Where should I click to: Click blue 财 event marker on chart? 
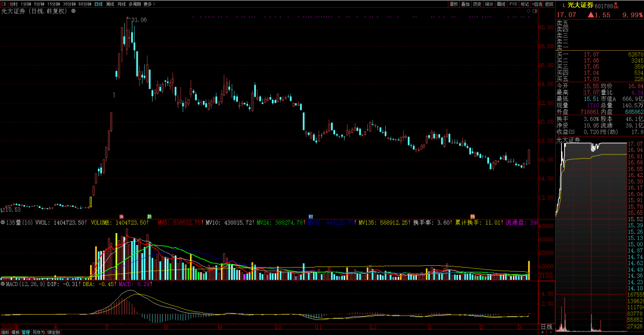pos(311,216)
